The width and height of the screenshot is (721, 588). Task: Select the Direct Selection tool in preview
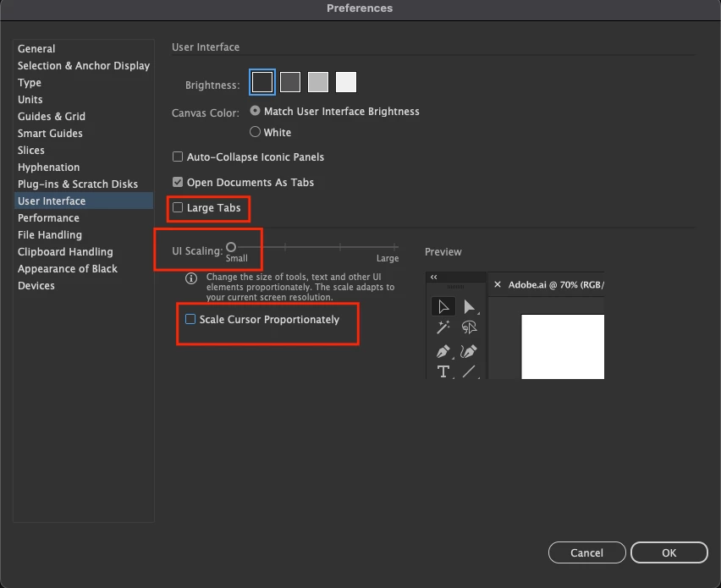pyautogui.click(x=469, y=306)
